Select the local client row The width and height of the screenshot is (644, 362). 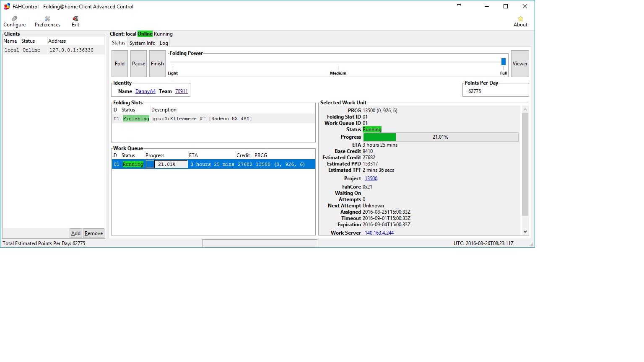pyautogui.click(x=54, y=50)
